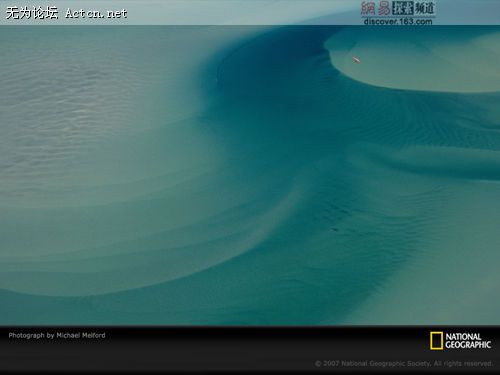Click the small white boat on the sandbar
Image resolution: width=500 pixels, height=375 pixels.
click(x=356, y=60)
